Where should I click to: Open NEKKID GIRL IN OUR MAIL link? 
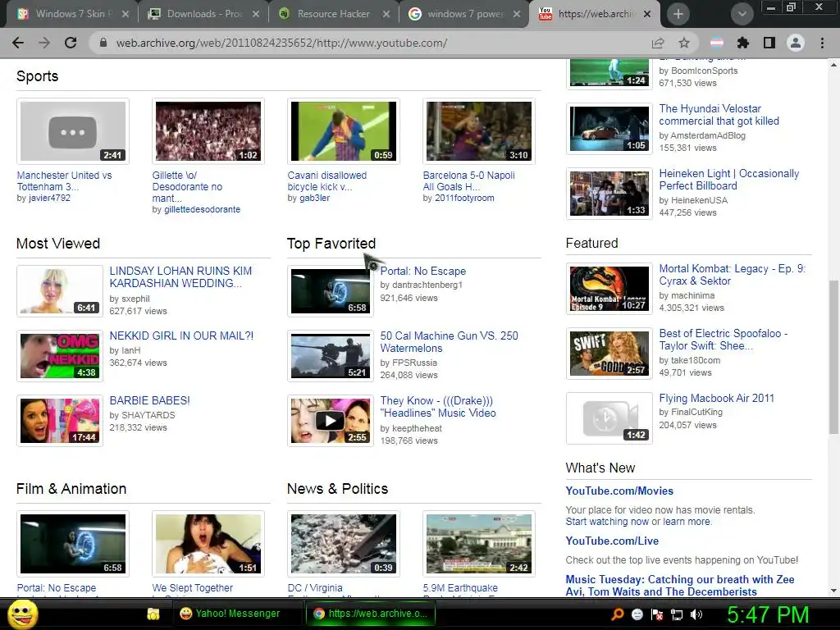pos(181,336)
